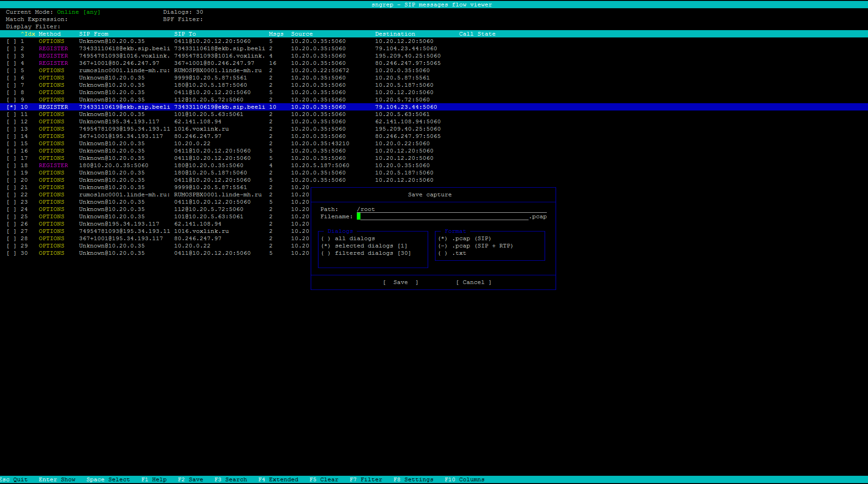Focus the Filename input field

(443, 216)
